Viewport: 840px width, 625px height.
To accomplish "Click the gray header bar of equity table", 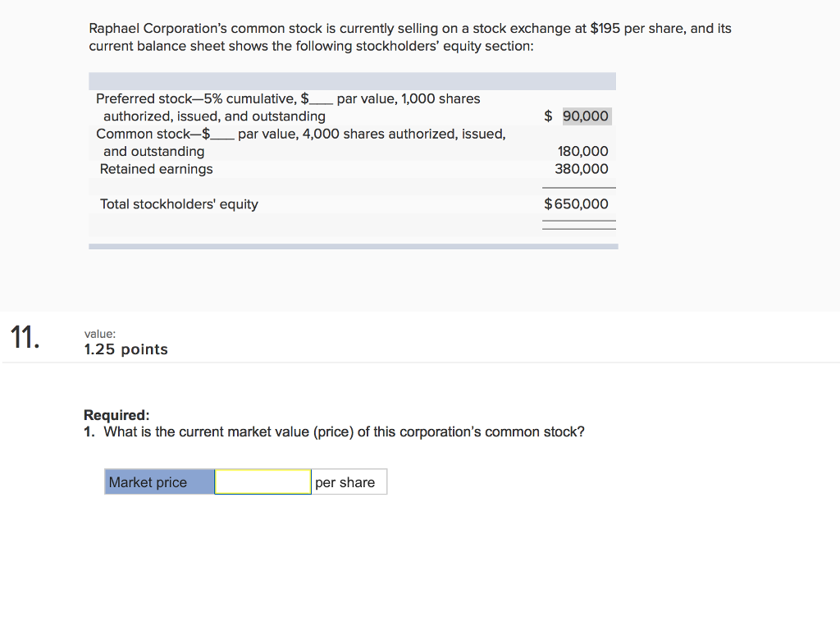I will (x=352, y=81).
